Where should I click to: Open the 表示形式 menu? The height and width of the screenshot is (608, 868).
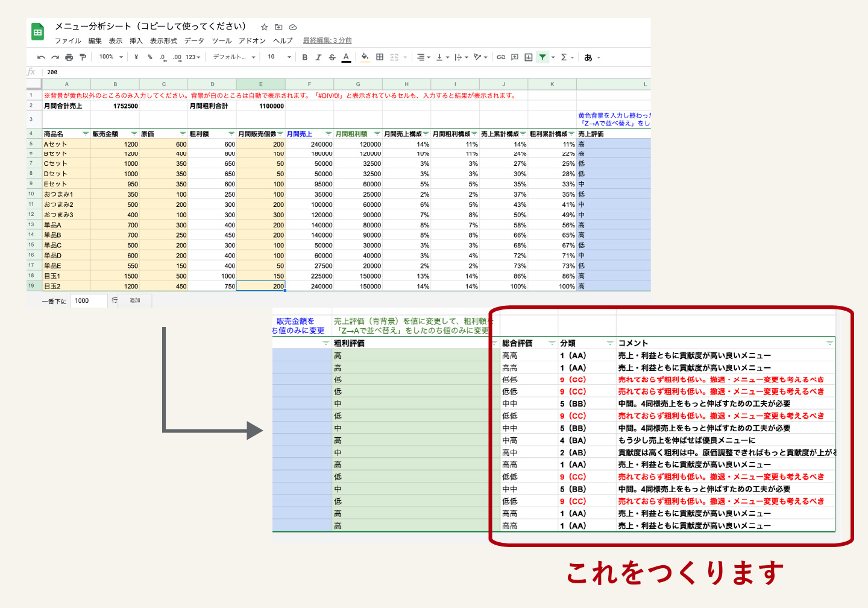pos(164,41)
